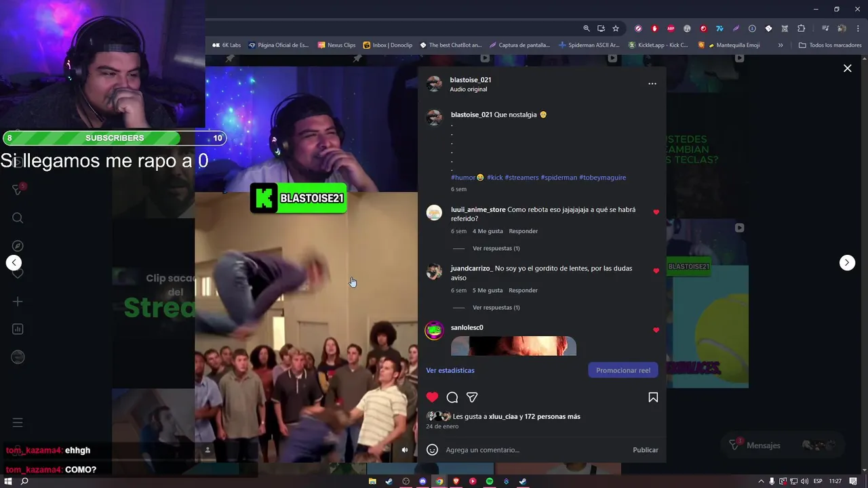The height and width of the screenshot is (488, 868).
Task: Open the #spiderman hashtag
Action: click(x=559, y=178)
